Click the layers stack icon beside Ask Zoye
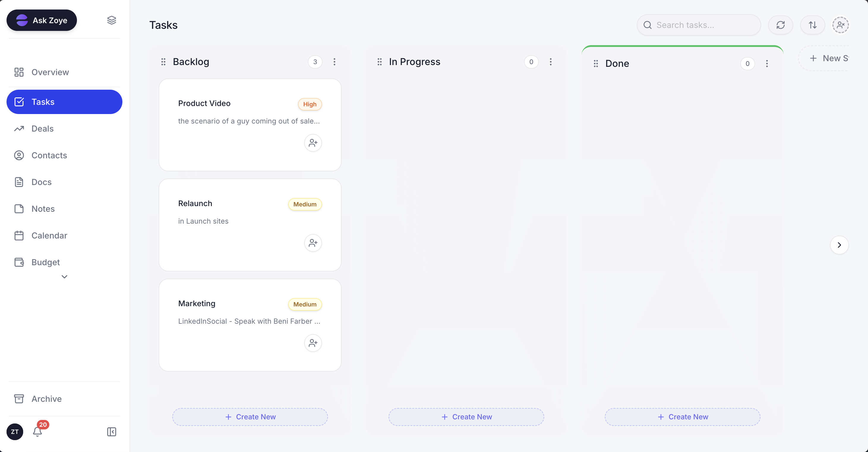868x452 pixels. (111, 20)
